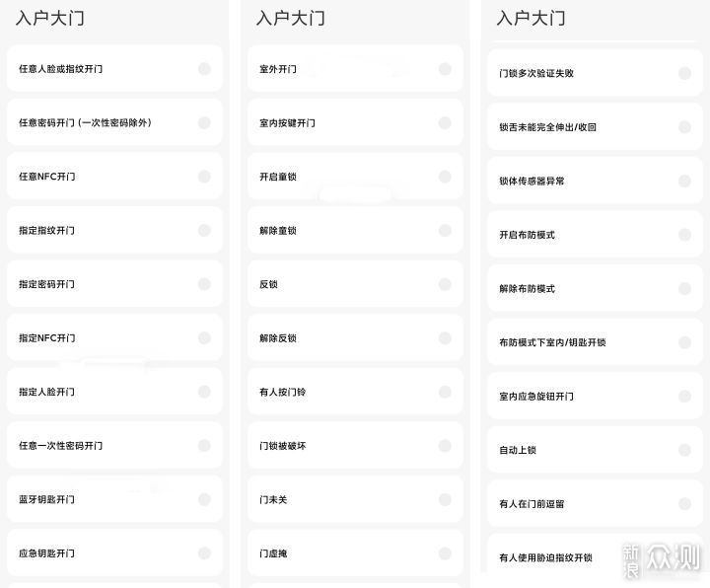Image resolution: width=710 pixels, height=588 pixels.
Task: Select radio for 解除童锁
Action: (x=445, y=230)
